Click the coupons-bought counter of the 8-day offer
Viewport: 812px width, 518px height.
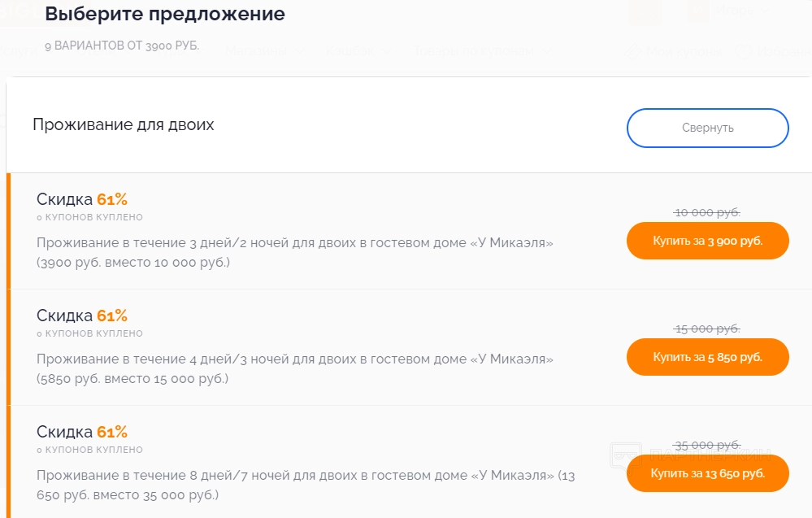click(x=89, y=450)
